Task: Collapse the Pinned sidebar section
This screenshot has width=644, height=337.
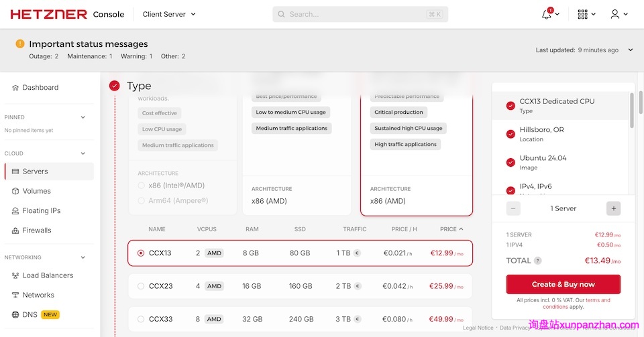Action: click(x=83, y=117)
